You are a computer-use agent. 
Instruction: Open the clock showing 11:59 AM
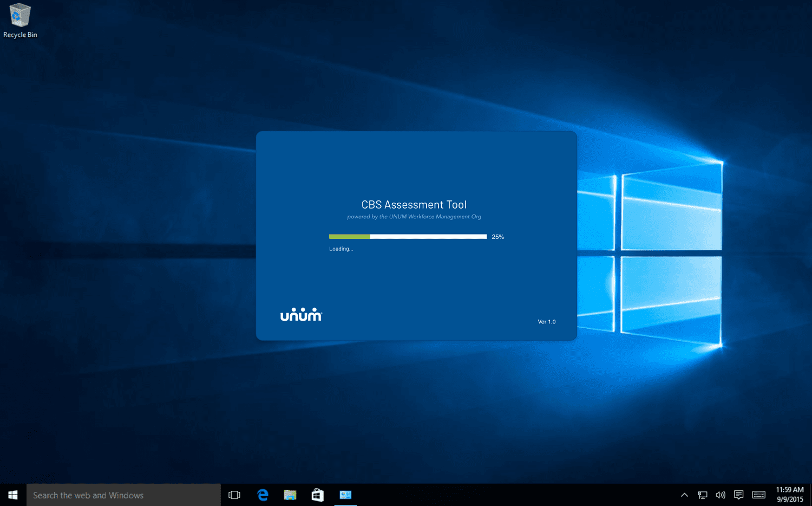pos(790,495)
